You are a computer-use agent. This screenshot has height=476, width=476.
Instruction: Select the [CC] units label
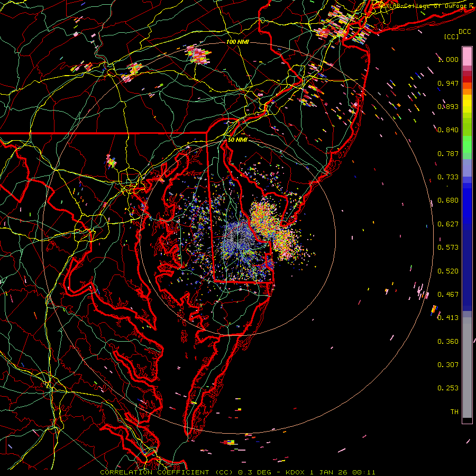point(452,36)
